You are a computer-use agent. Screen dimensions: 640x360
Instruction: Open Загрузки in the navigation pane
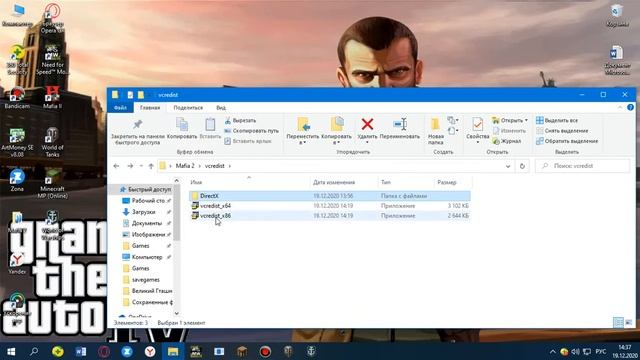click(144, 212)
